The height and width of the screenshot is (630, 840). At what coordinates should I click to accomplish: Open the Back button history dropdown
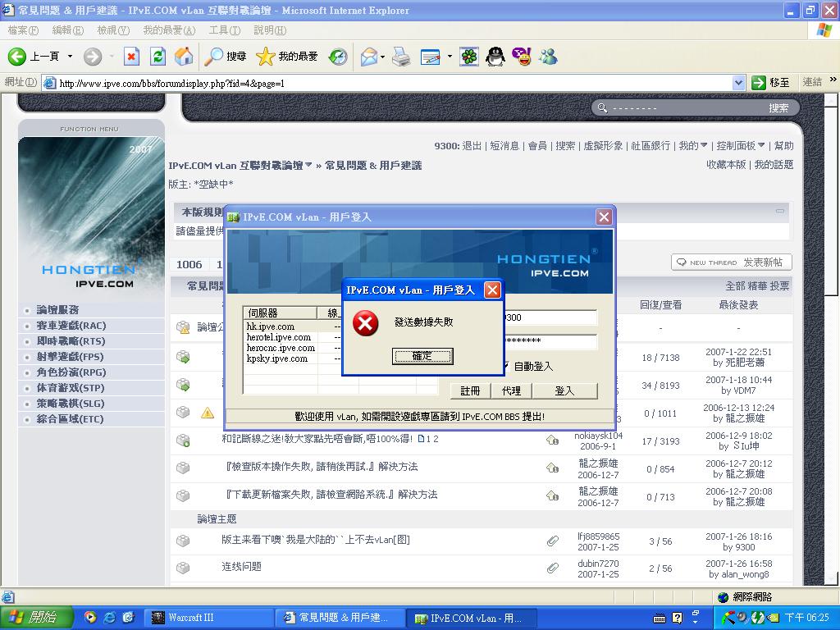pyautogui.click(x=70, y=57)
